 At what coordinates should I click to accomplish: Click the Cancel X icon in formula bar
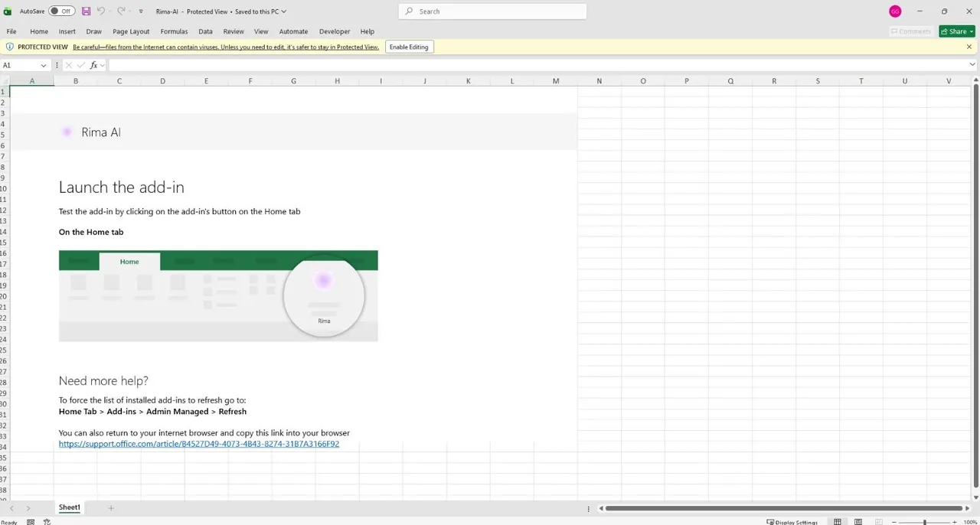pos(69,65)
